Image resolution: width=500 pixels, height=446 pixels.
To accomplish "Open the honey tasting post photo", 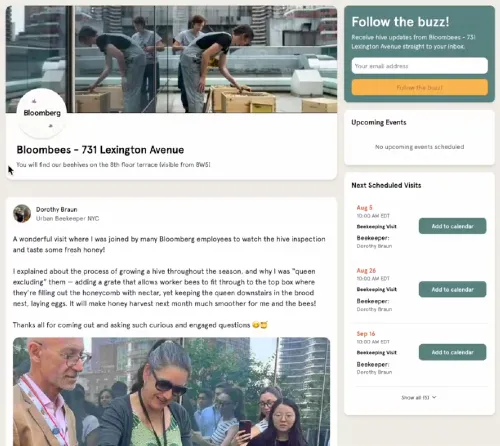I will [x=171, y=392].
